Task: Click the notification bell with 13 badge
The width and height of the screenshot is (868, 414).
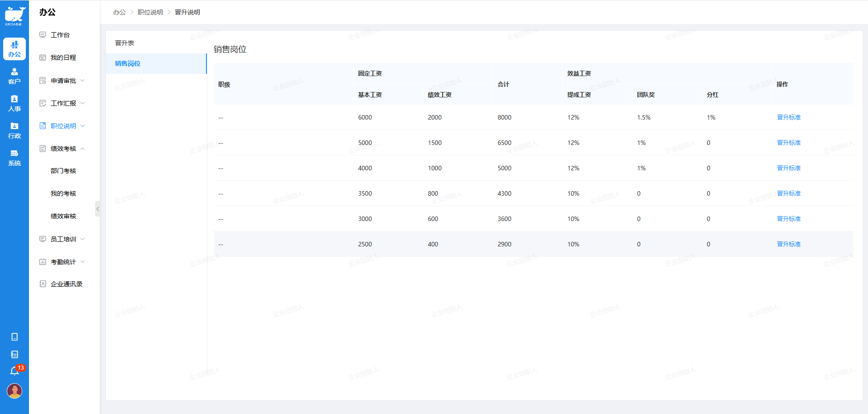Action: click(14, 371)
